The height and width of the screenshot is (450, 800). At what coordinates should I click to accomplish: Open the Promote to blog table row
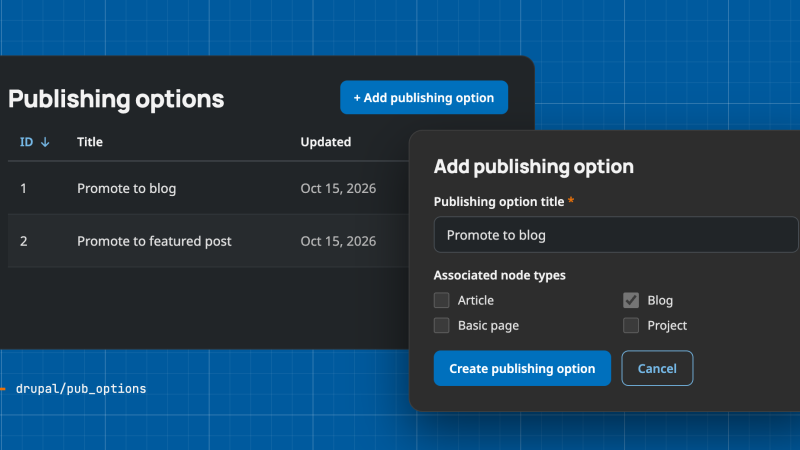coord(208,188)
